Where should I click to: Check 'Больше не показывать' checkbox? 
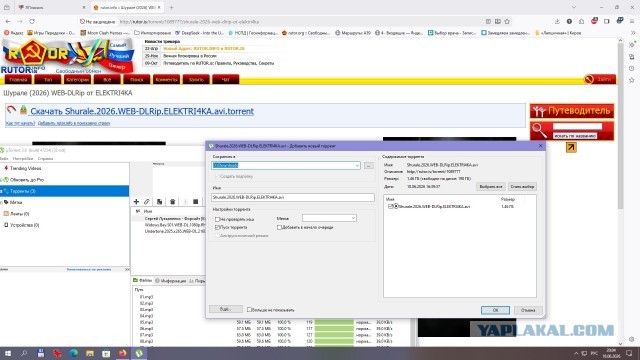coord(249,310)
